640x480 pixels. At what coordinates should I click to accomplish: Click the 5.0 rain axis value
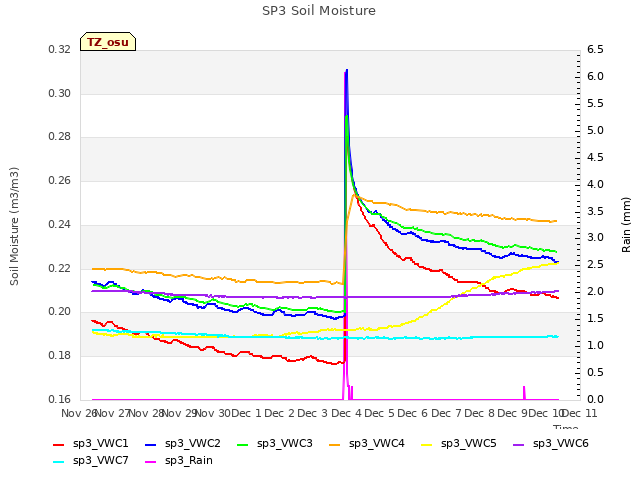595,131
